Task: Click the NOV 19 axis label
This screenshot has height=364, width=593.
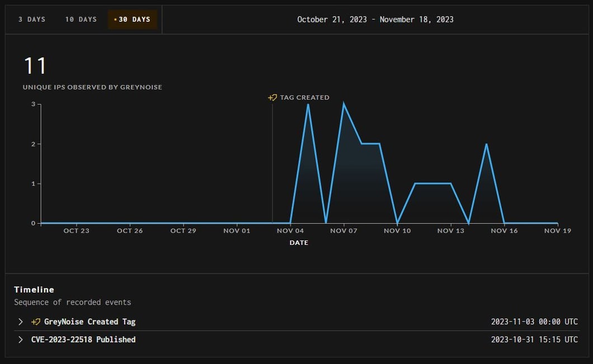Action: pos(557,230)
